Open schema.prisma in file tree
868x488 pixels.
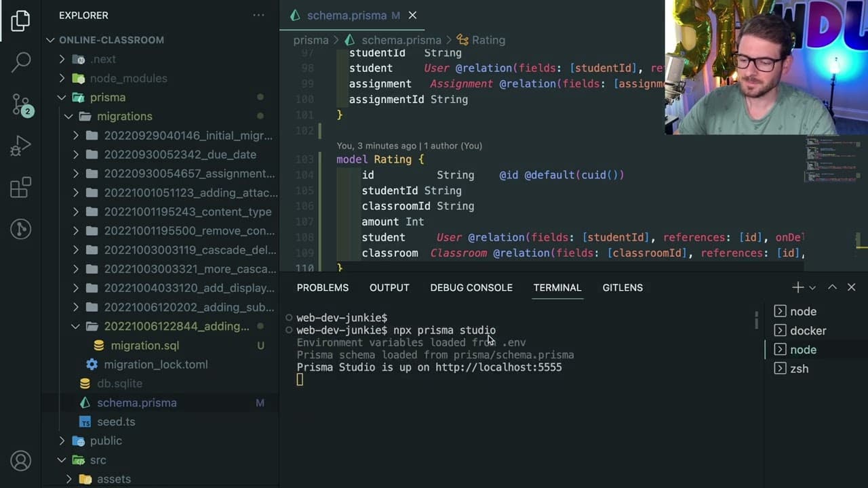click(x=136, y=403)
